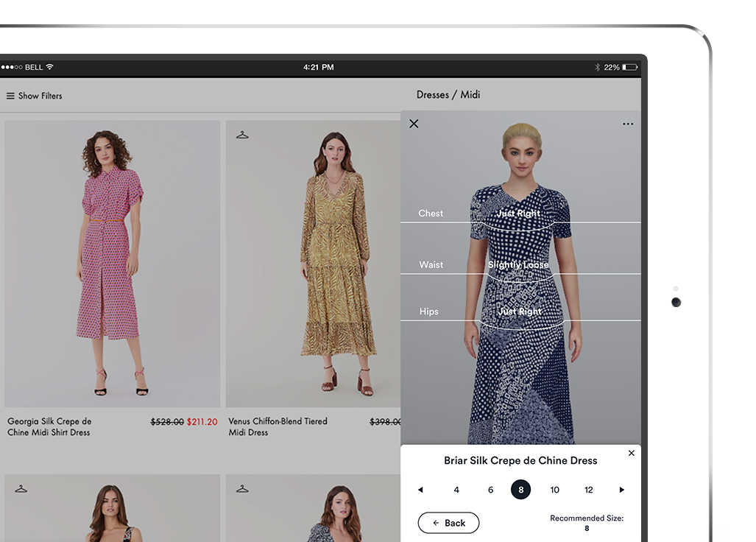Select size 12
The height and width of the screenshot is (542, 756).
pos(589,490)
